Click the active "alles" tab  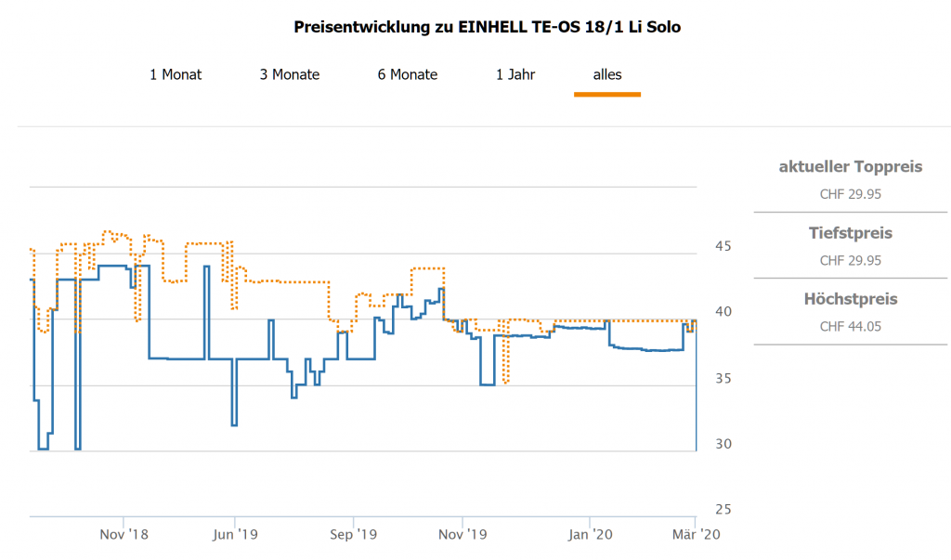[x=607, y=74]
